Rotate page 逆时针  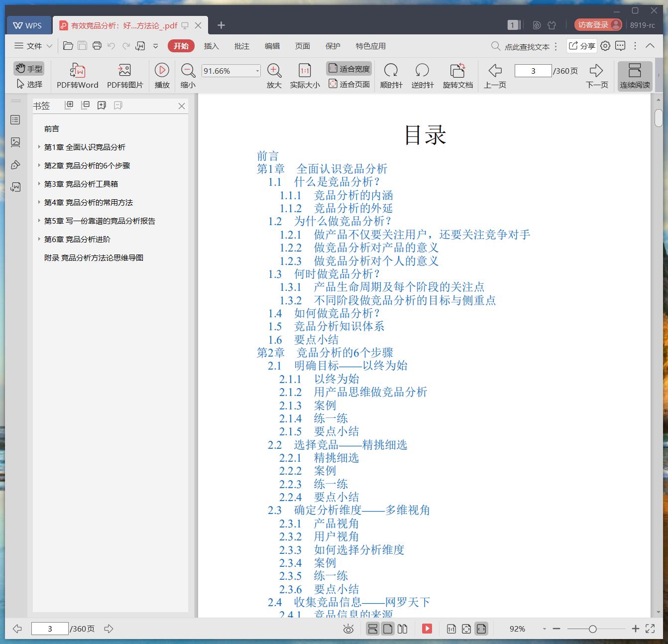pyautogui.click(x=422, y=76)
